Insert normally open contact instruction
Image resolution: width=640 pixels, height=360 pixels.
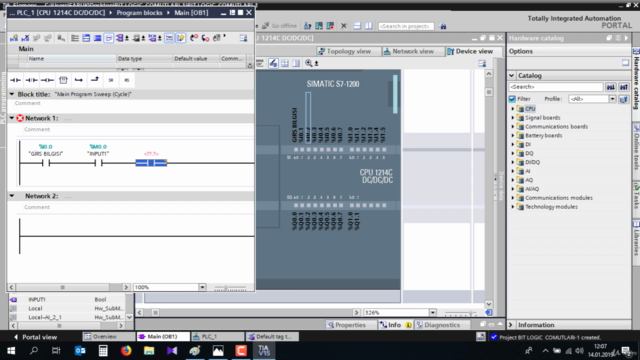[16, 80]
